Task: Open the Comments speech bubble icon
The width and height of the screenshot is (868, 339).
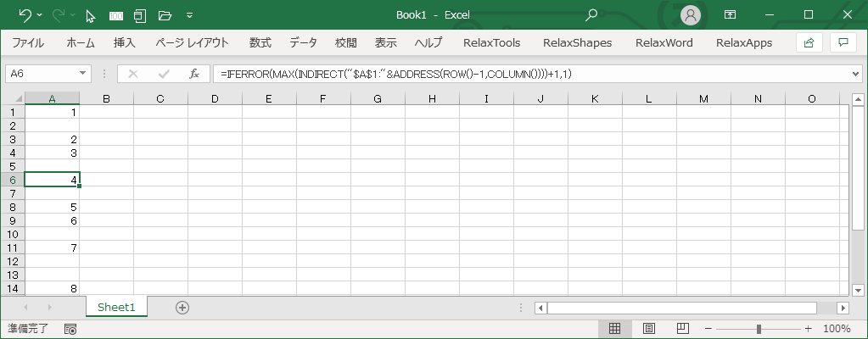Action: pyautogui.click(x=843, y=42)
